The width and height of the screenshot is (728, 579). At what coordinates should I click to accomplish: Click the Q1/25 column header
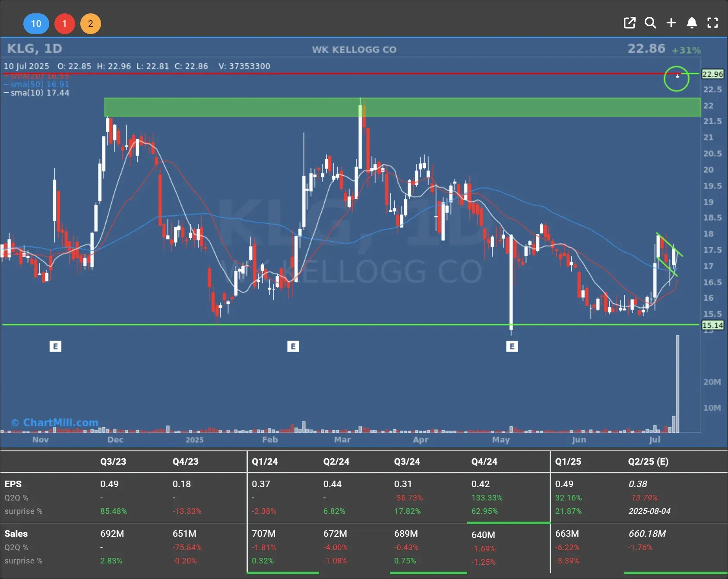(568, 461)
